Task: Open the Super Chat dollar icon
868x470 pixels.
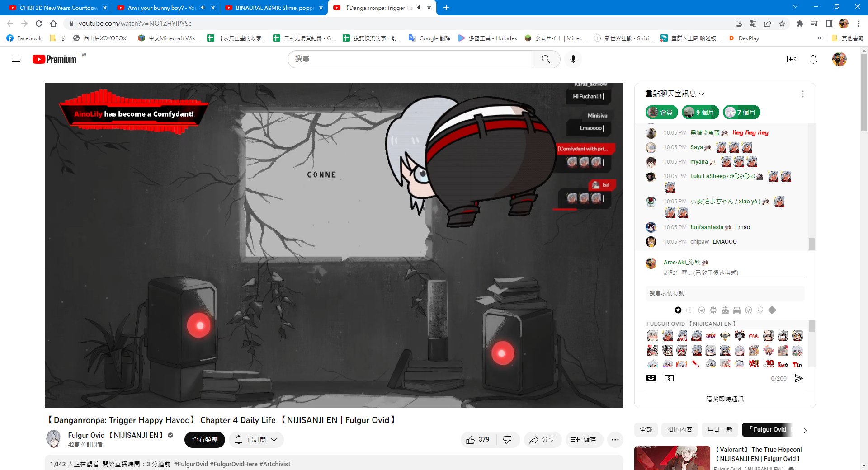Action: 669,378
